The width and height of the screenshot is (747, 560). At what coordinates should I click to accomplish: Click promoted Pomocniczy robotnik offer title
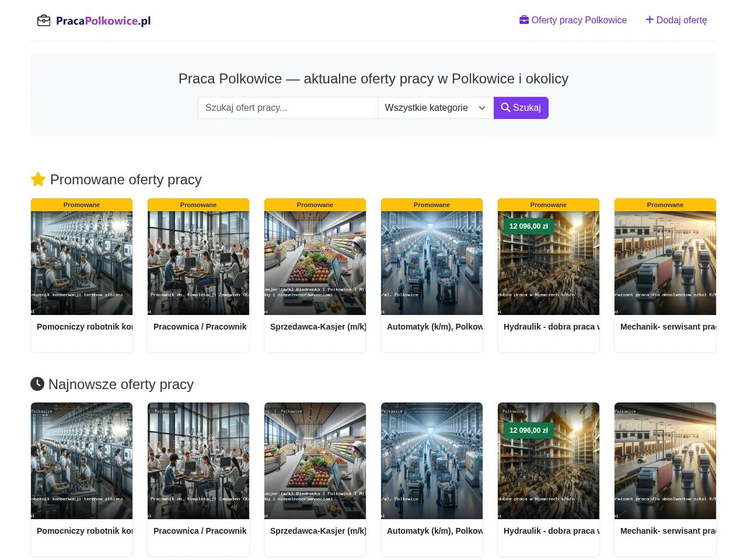tap(85, 327)
